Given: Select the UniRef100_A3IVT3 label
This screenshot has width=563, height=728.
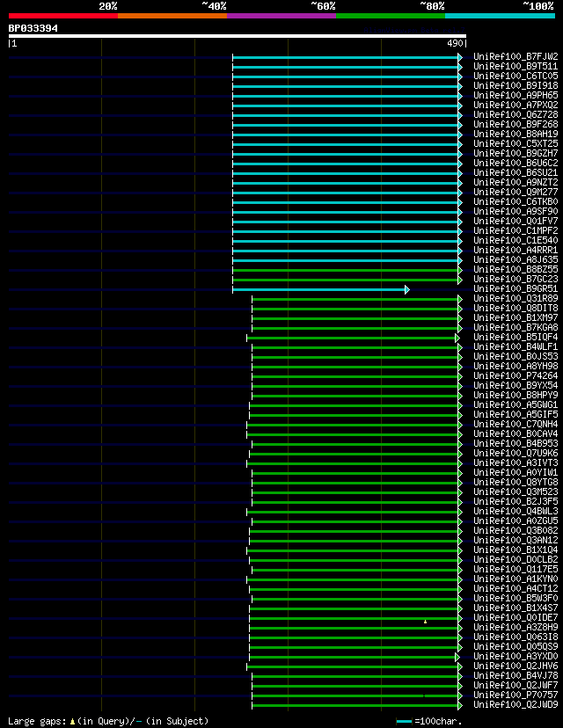Looking at the screenshot, I should coord(515,462).
